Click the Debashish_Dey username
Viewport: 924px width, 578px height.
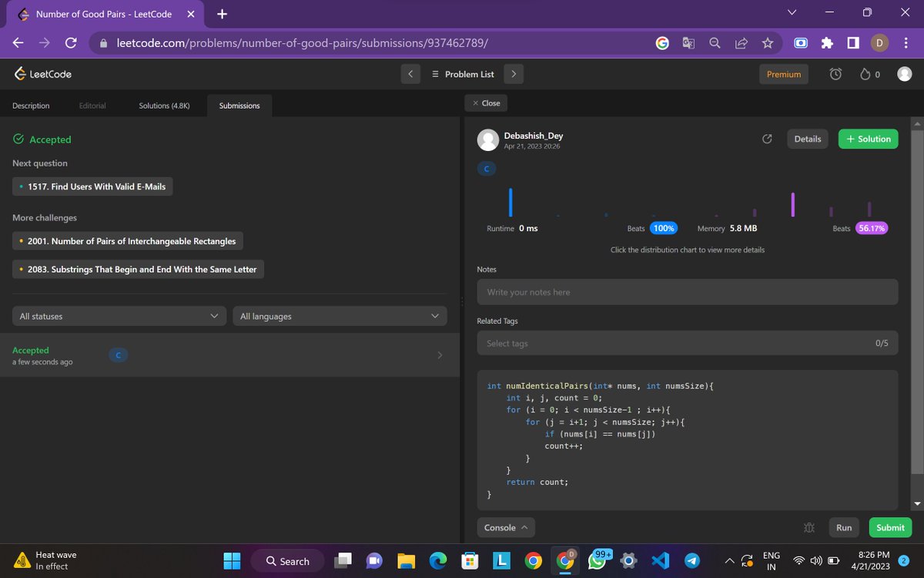tap(534, 136)
